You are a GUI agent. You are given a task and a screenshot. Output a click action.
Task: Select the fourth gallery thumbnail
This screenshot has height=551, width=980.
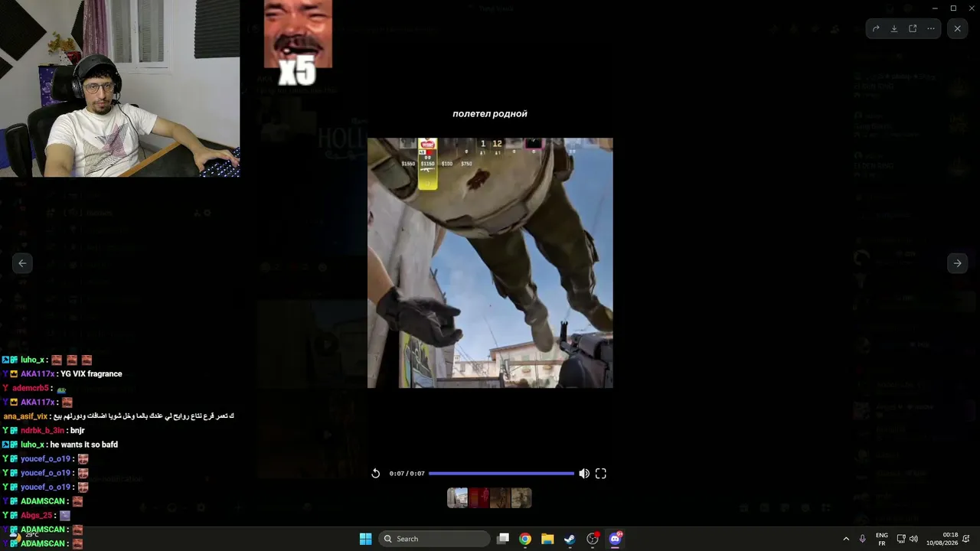[521, 498]
